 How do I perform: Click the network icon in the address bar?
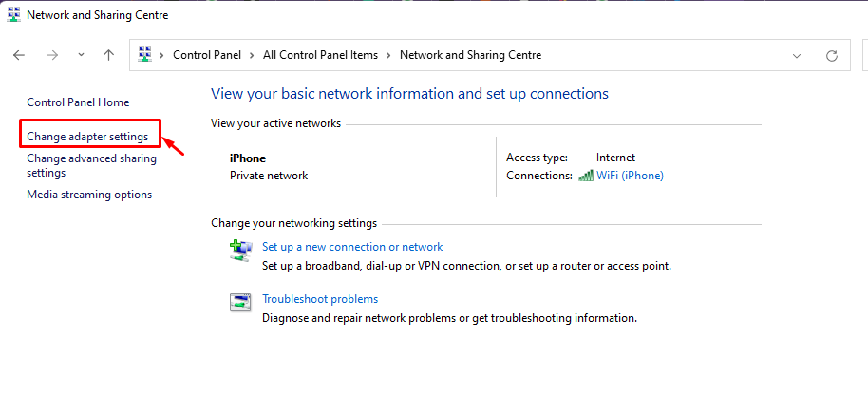[x=145, y=55]
